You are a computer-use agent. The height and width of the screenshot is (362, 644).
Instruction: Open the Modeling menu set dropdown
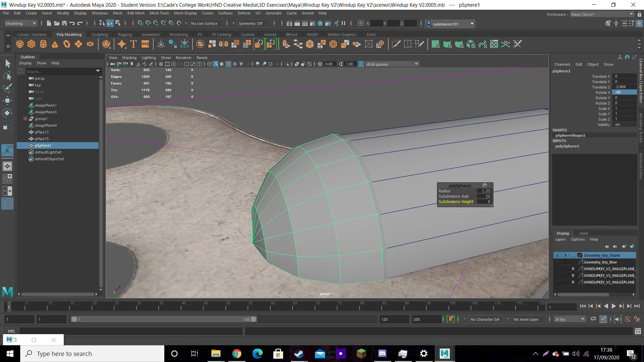[21, 23]
